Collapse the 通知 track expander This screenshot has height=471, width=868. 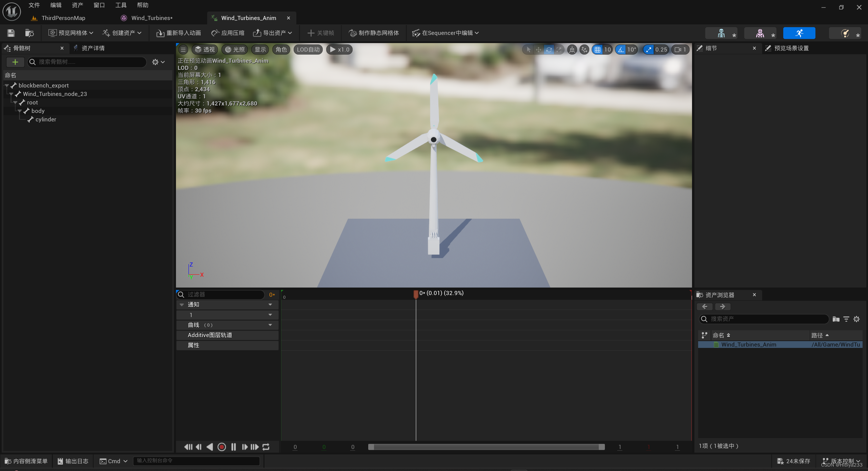tap(182, 305)
